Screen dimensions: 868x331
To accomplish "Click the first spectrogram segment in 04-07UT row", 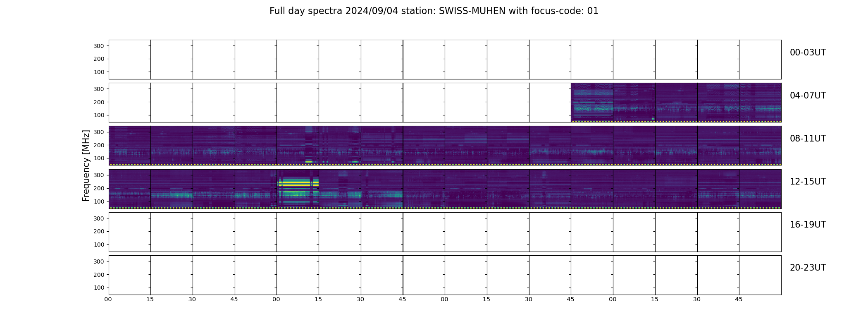I will tap(592, 102).
